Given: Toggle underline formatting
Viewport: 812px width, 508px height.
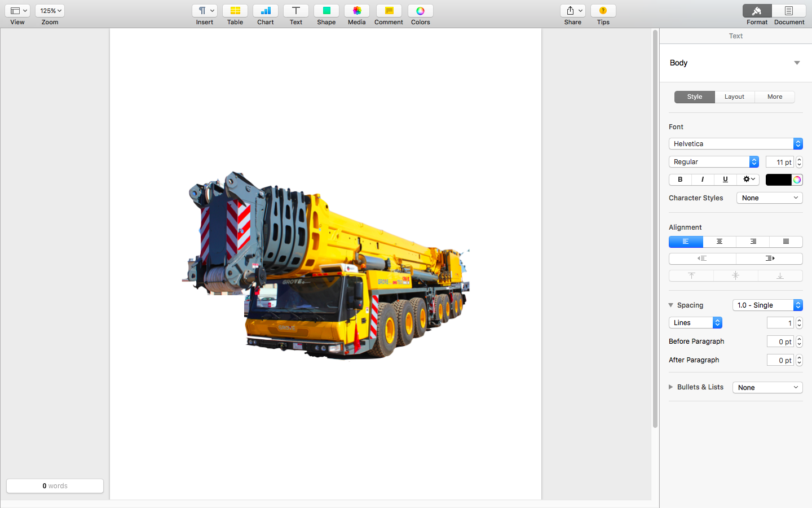Looking at the screenshot, I should click(725, 179).
